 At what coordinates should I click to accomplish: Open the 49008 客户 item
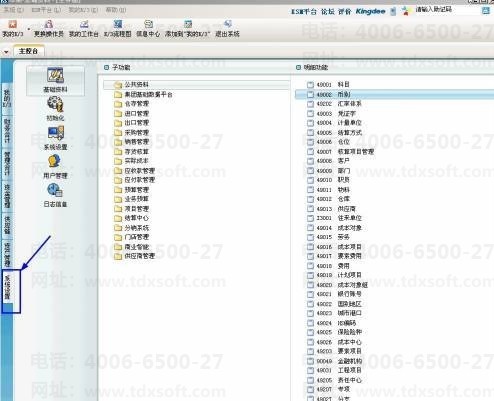coord(328,161)
